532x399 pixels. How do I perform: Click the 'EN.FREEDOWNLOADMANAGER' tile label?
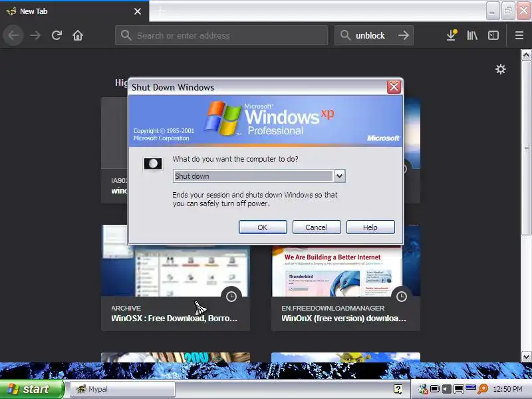pos(333,308)
